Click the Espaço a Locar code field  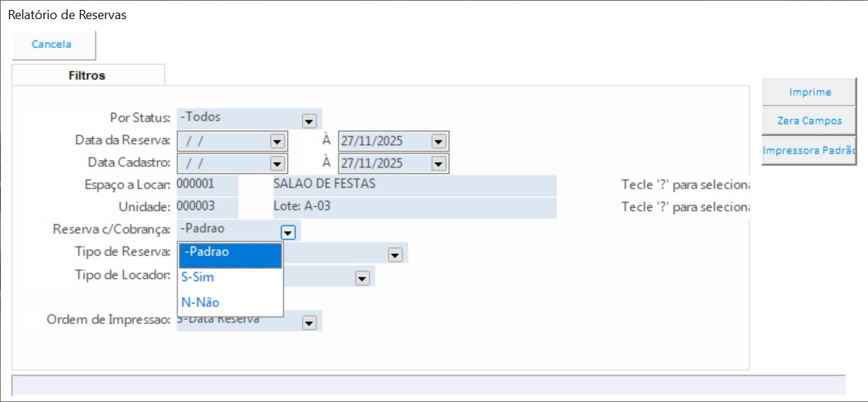(207, 185)
